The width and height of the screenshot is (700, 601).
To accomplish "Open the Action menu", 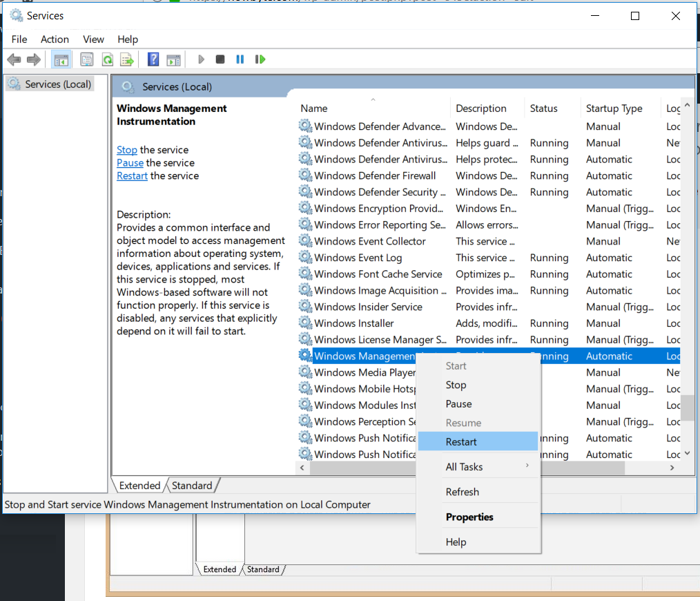I will 55,39.
